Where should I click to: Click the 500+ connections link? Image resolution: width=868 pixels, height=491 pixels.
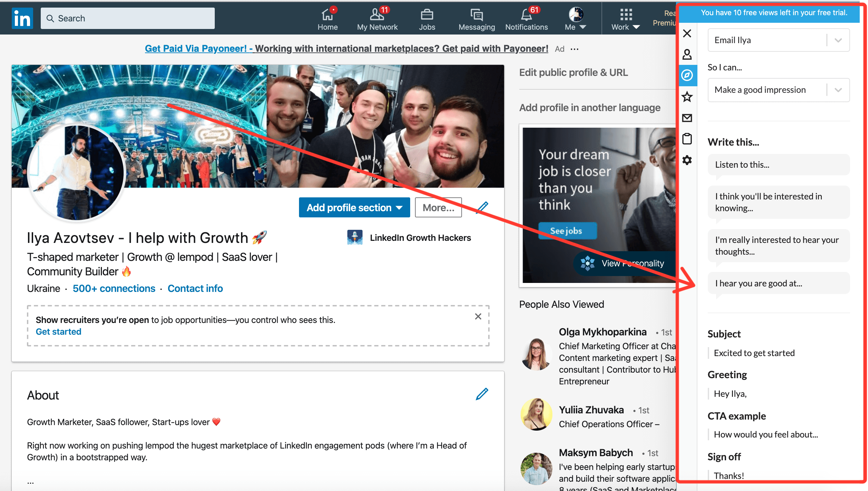coord(113,288)
